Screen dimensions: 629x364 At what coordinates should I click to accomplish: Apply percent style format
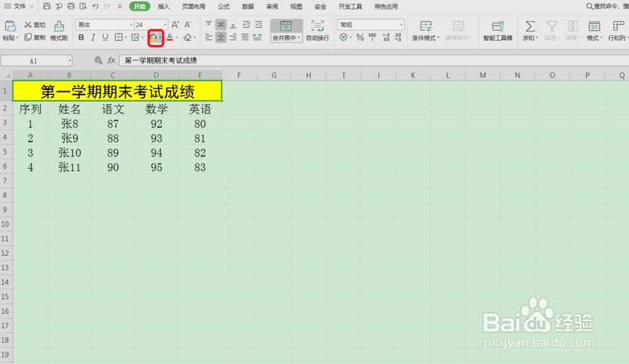click(360, 37)
